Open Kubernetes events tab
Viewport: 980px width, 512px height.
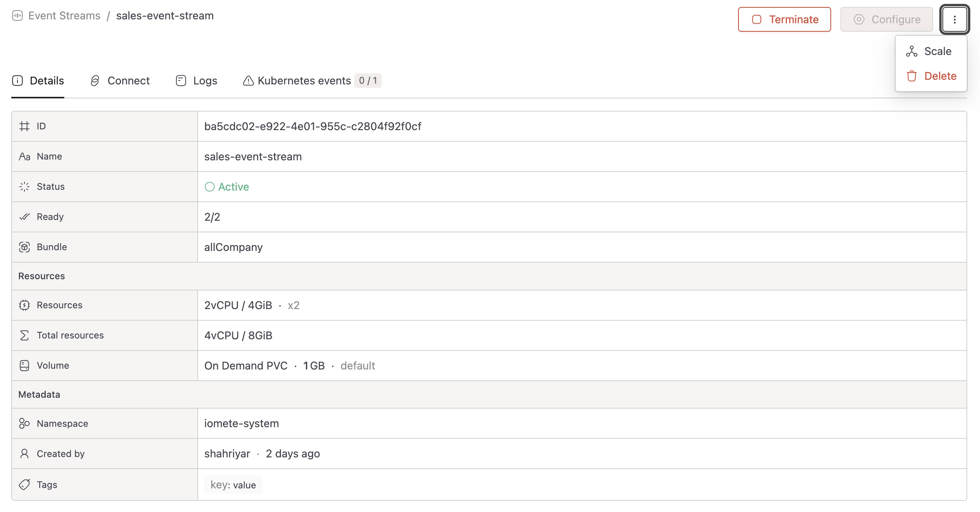[304, 81]
